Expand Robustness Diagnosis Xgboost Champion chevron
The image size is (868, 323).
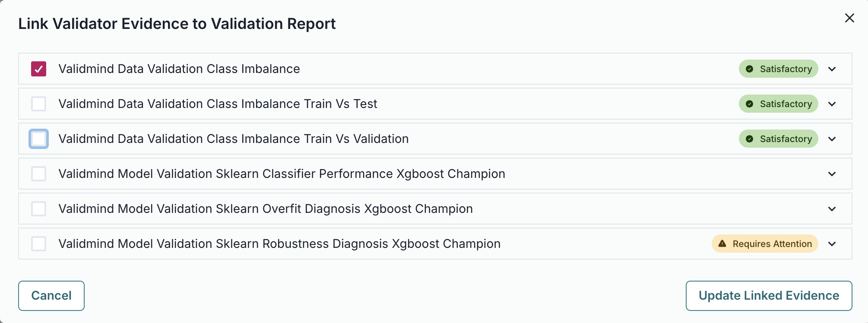click(832, 244)
